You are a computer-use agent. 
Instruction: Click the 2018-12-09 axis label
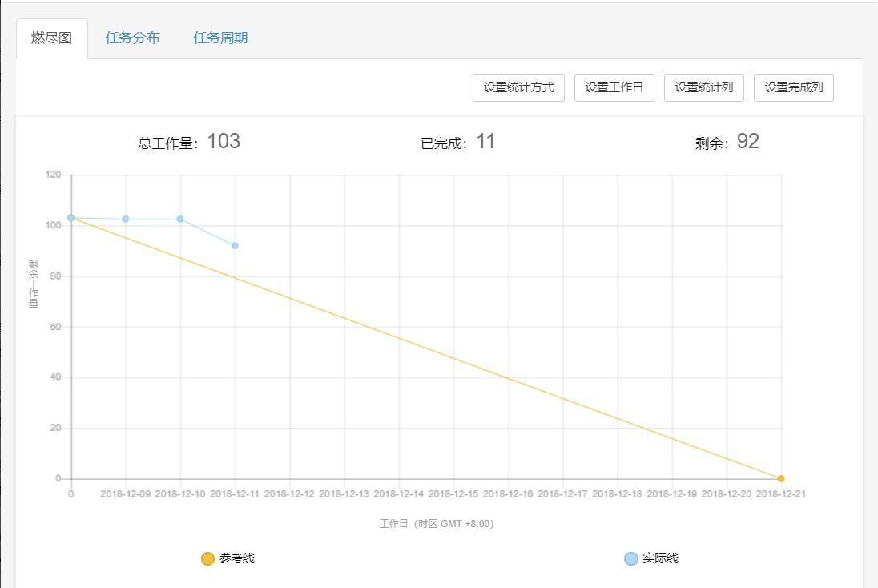(126, 494)
